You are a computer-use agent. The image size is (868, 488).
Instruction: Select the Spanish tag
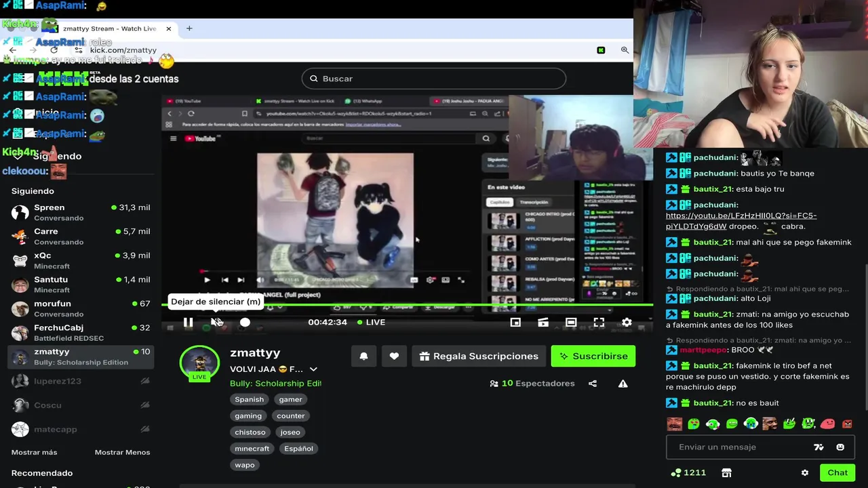pyautogui.click(x=249, y=400)
